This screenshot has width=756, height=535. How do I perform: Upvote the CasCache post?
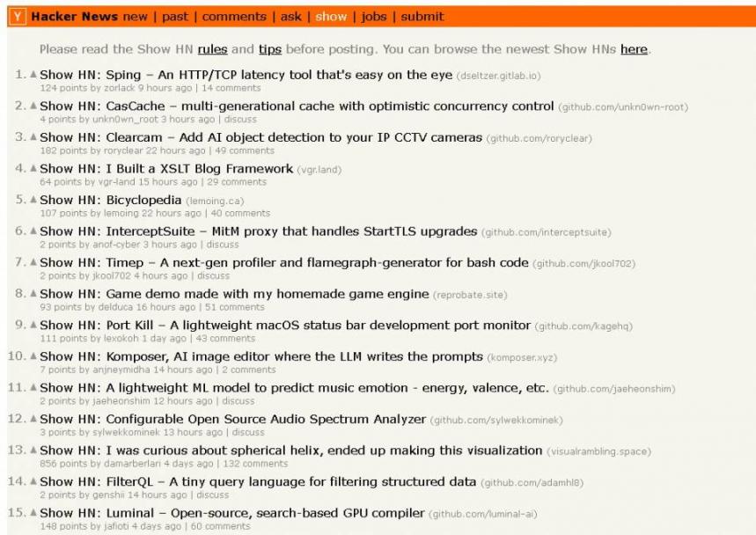pyautogui.click(x=33, y=106)
